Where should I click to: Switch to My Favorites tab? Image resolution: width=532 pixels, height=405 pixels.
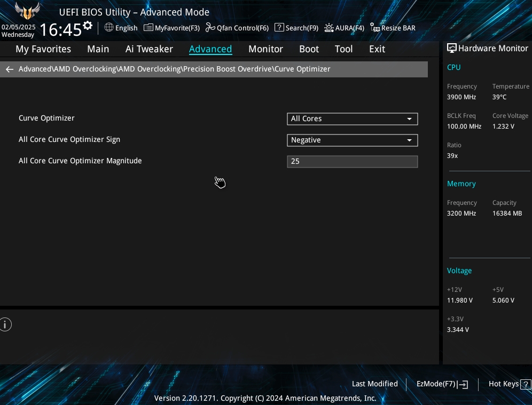click(43, 49)
